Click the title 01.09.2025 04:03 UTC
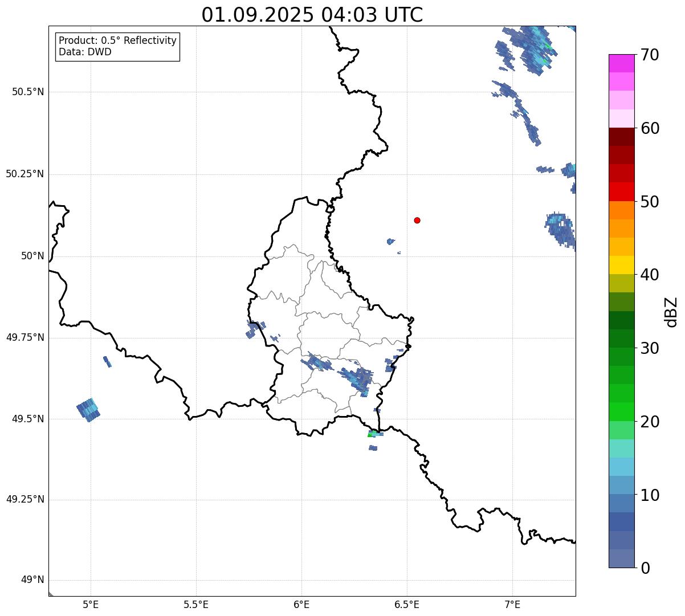 pos(312,14)
